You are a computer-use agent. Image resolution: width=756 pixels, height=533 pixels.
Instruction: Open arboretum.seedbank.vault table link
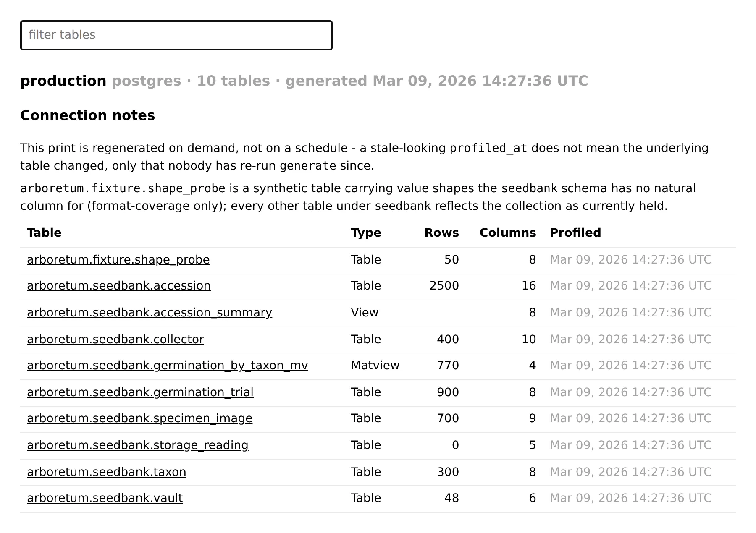pos(105,498)
